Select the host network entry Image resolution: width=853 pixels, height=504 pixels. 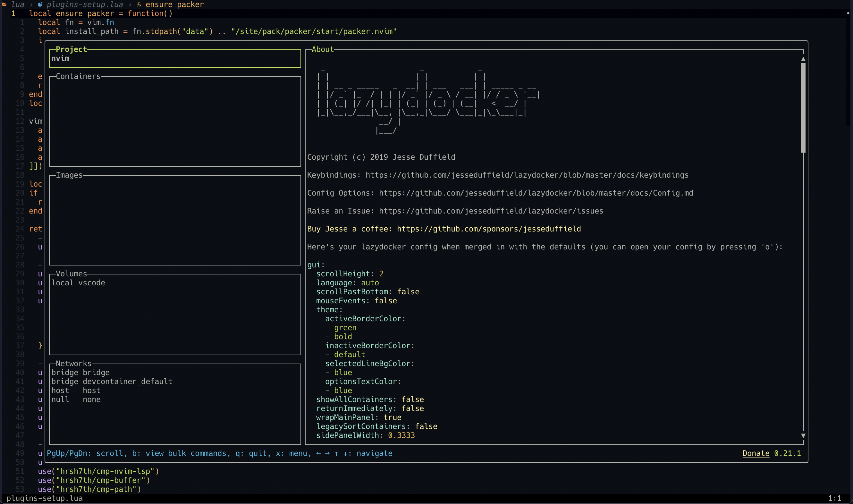coord(76,391)
